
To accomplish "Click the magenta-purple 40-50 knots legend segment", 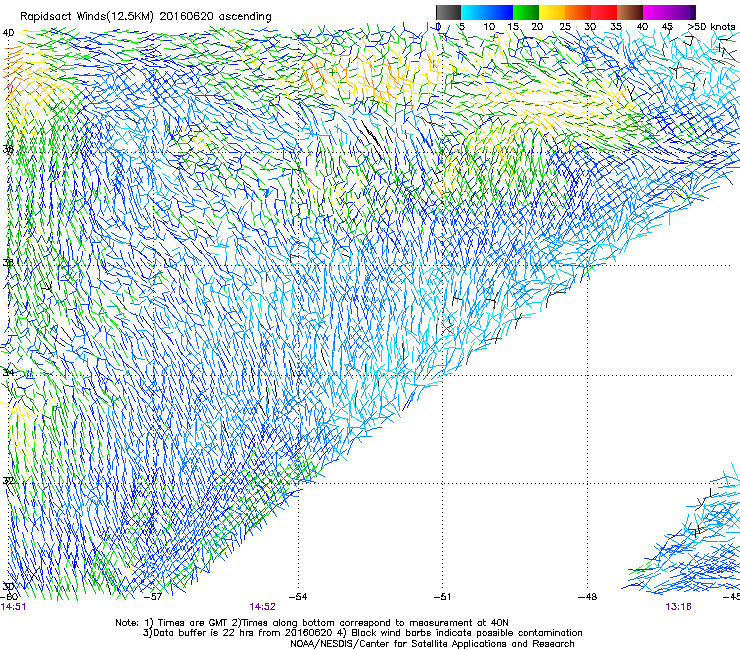I will [669, 12].
